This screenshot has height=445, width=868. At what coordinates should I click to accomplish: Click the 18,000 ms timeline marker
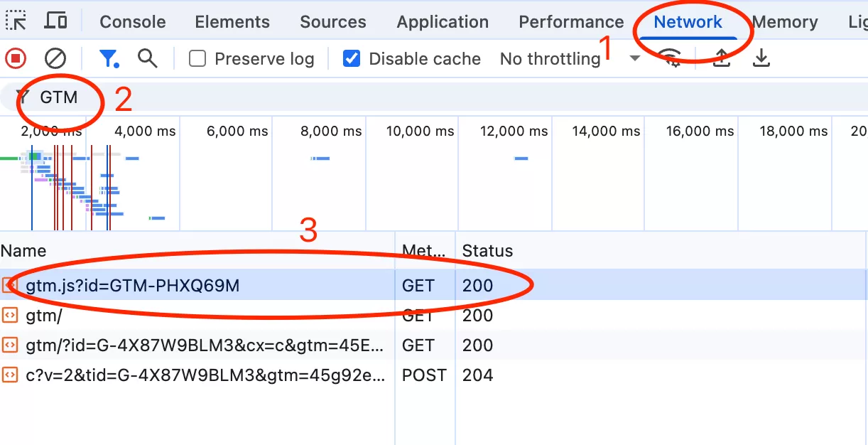tap(793, 131)
